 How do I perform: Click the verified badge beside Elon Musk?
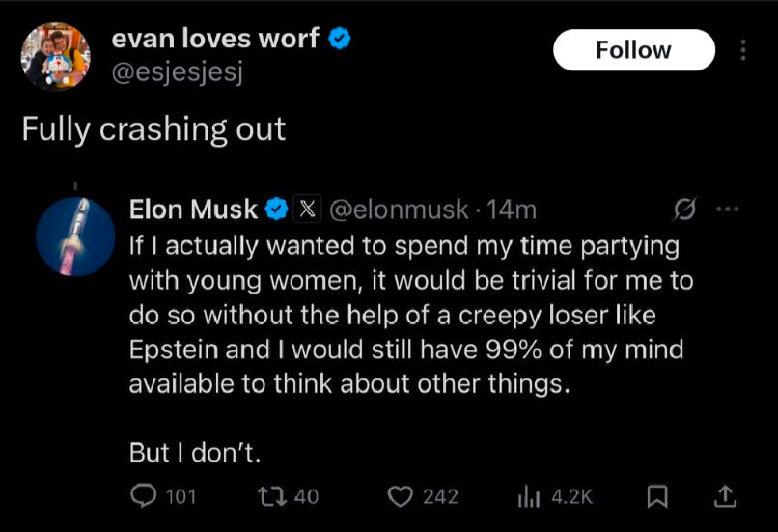tap(275, 209)
